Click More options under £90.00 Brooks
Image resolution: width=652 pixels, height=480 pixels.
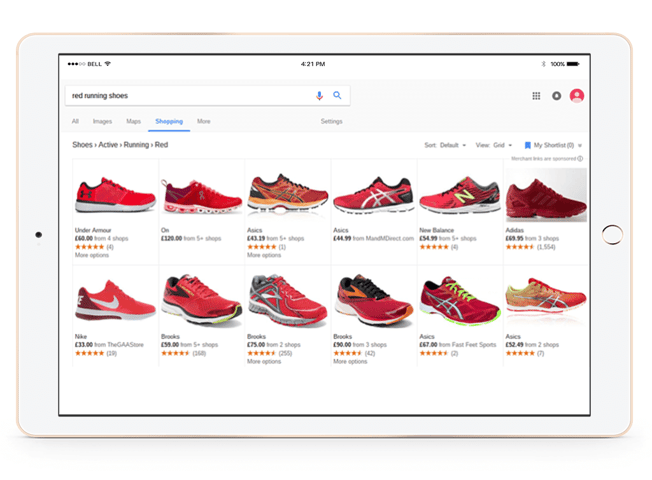350,361
